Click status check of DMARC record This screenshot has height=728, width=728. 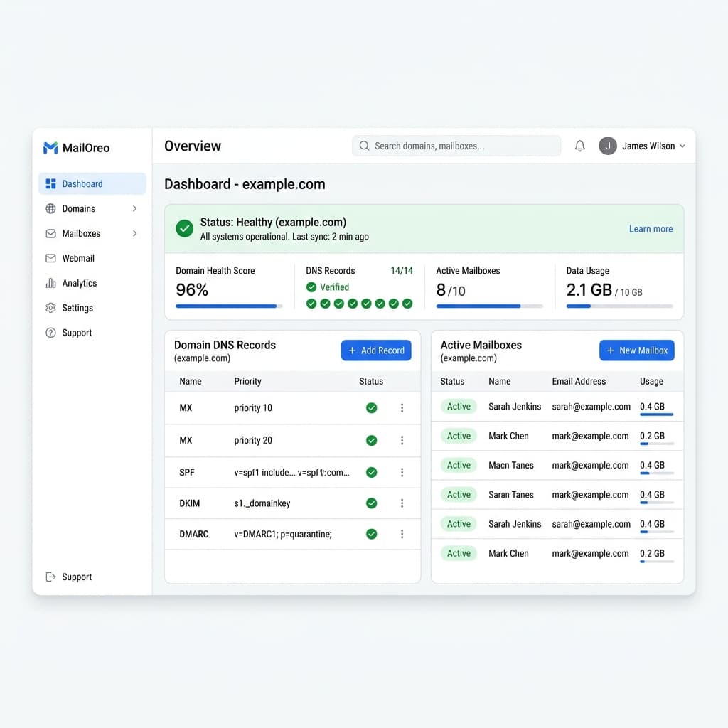(x=371, y=534)
